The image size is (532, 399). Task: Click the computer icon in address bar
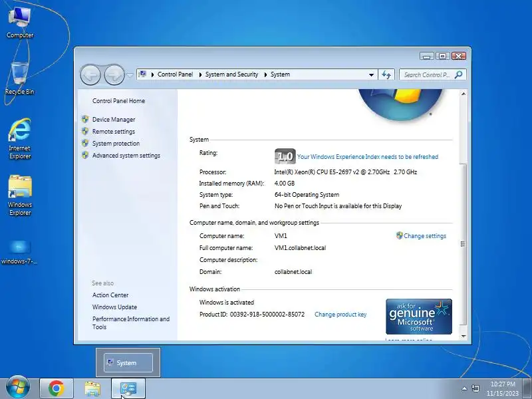point(143,74)
